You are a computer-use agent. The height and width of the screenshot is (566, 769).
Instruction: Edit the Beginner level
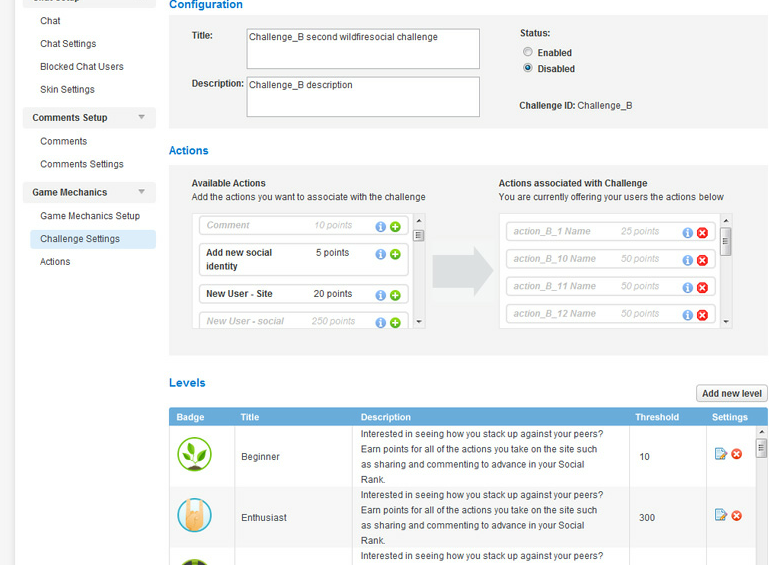pyautogui.click(x=720, y=454)
